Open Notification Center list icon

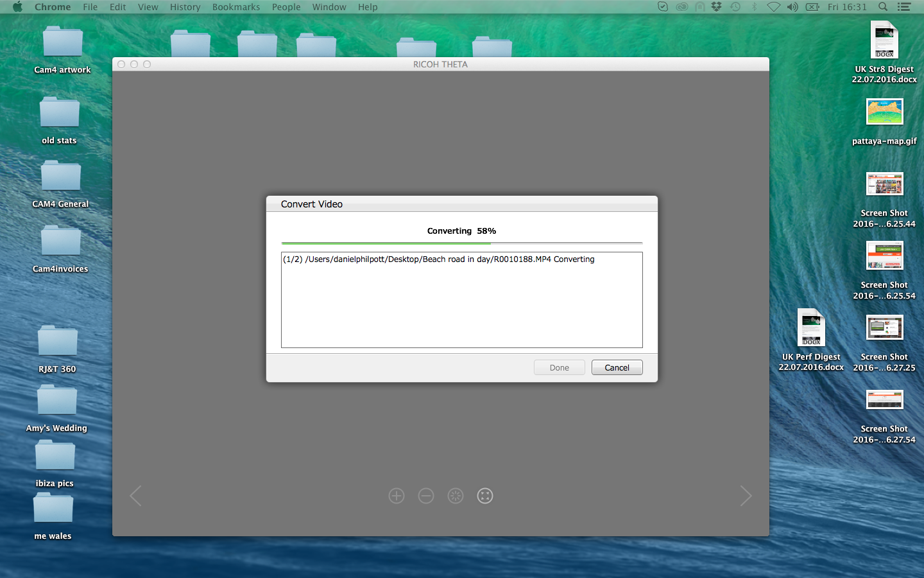coord(904,7)
